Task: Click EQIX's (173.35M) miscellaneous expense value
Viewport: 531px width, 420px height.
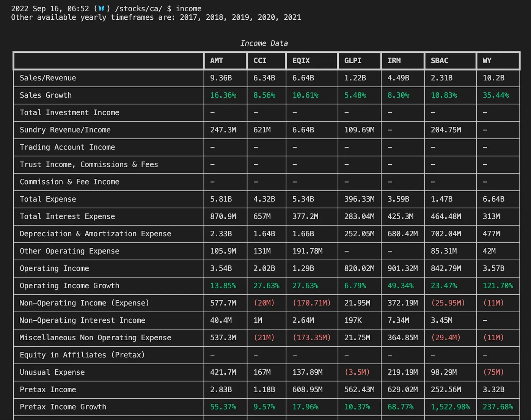Action: 311,338
